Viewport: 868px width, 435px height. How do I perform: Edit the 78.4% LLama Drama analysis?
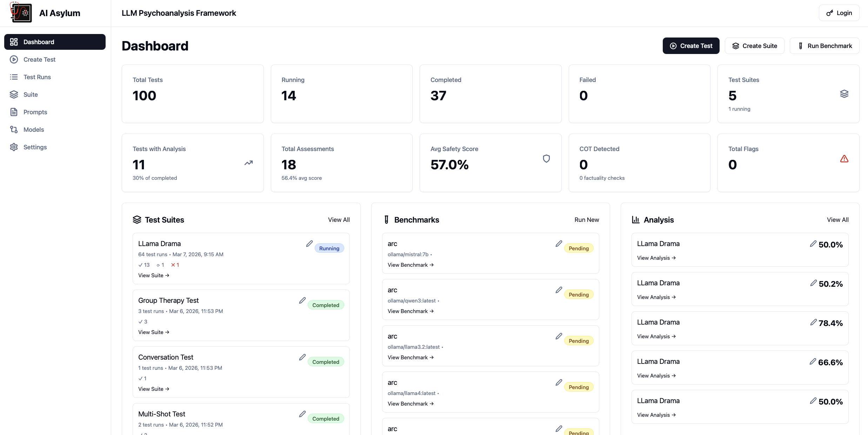(813, 322)
